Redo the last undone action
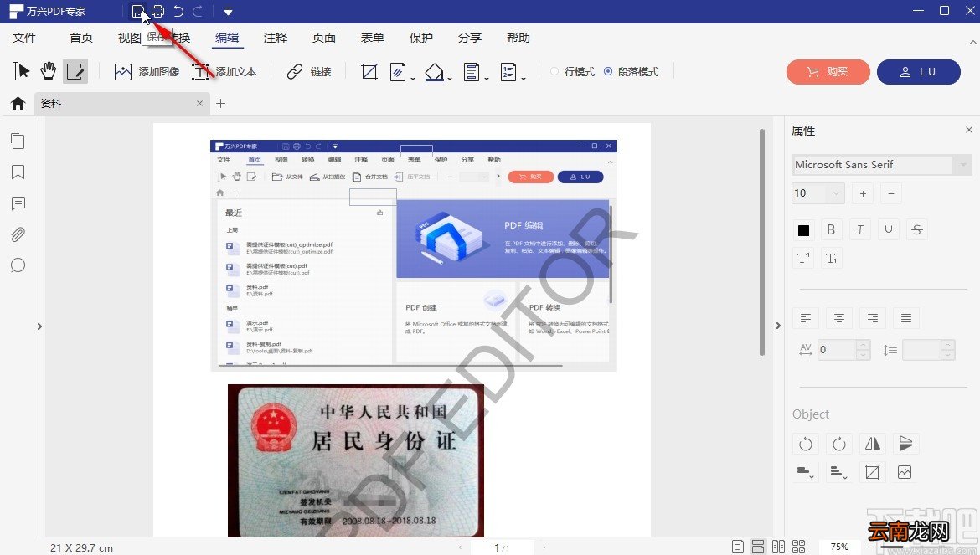This screenshot has height=555, width=980. click(198, 11)
